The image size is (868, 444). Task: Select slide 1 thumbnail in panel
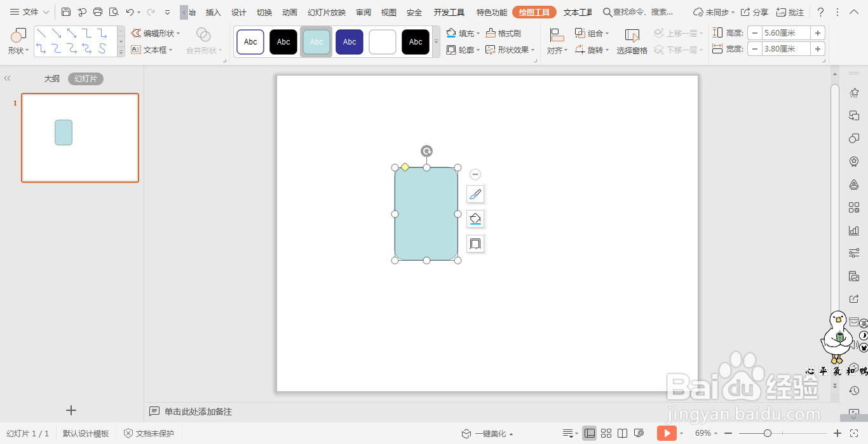point(80,137)
